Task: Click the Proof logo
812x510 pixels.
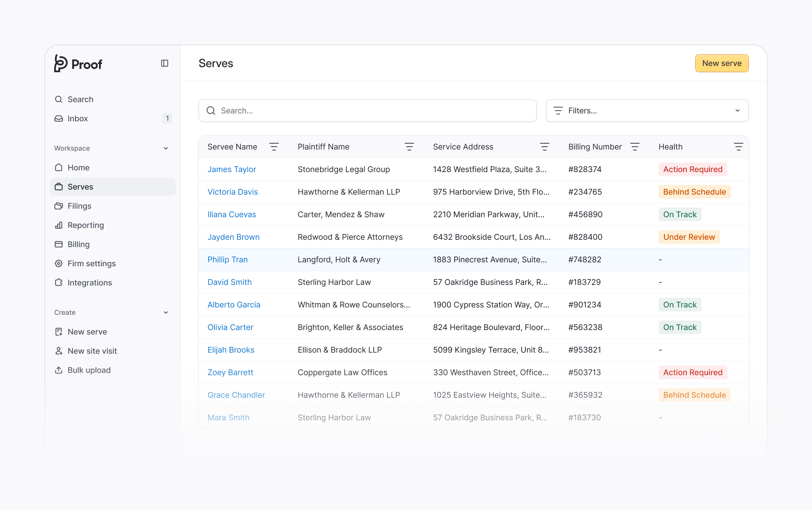Action: click(78, 63)
